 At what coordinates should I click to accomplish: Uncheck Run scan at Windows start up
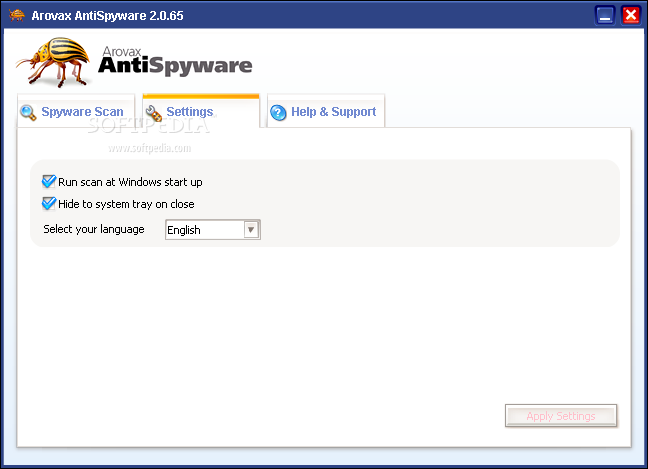(x=49, y=181)
